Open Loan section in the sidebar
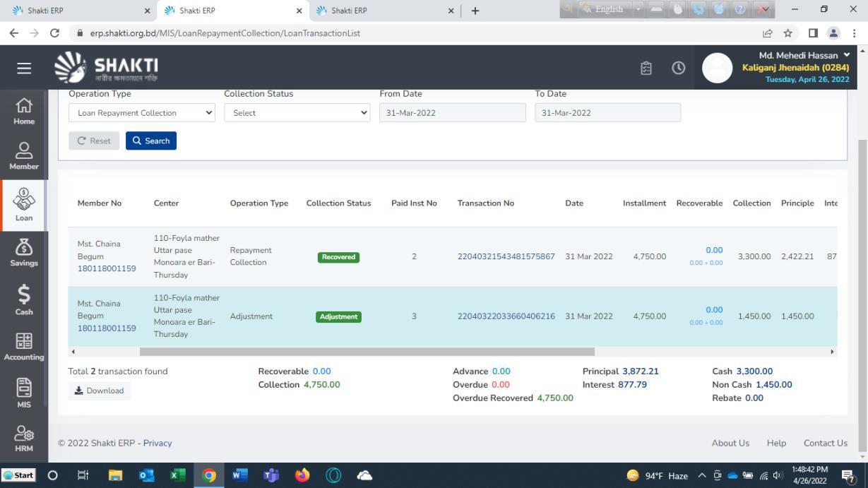868x488 pixels. [24, 206]
